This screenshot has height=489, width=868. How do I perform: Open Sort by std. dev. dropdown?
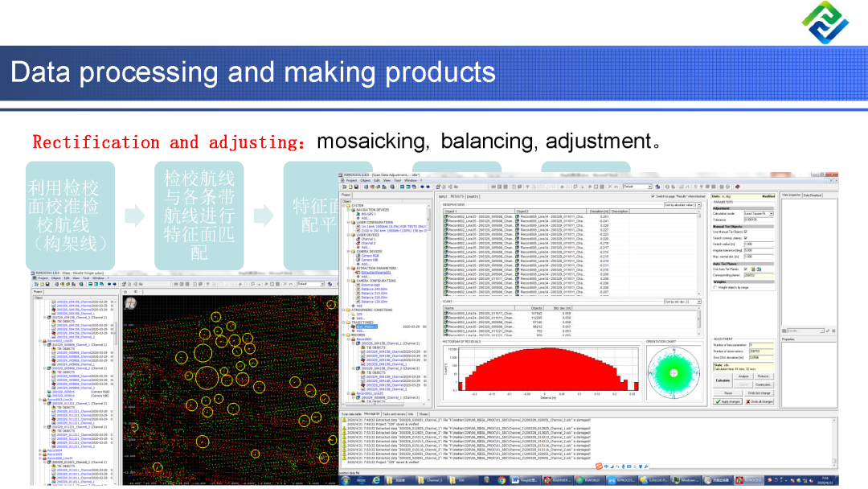(682, 302)
